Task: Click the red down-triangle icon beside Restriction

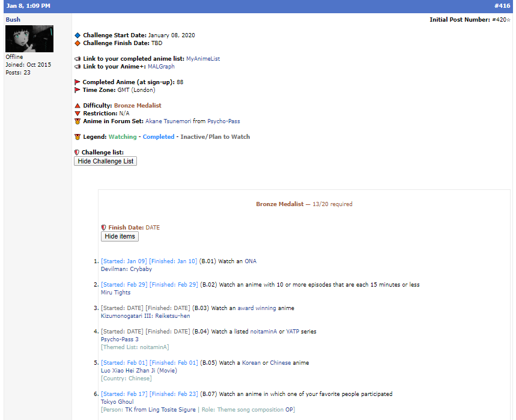Action: pyautogui.click(x=77, y=114)
